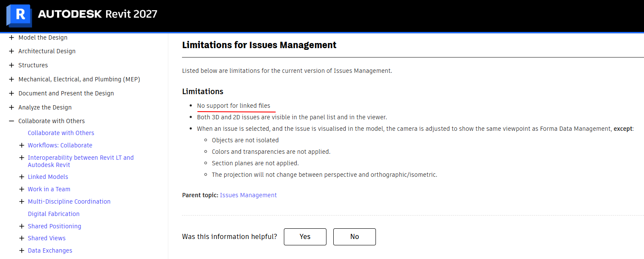This screenshot has width=644, height=259.
Task: Expand the Structures section
Action: [12, 65]
